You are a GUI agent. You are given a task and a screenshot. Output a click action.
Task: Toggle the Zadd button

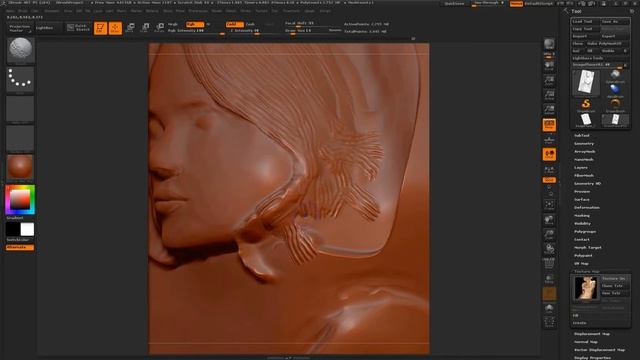(x=235, y=24)
